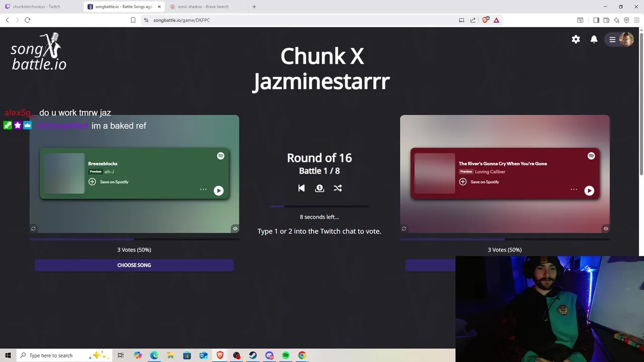644x362 pixels.
Task: Launch Spotify from the taskbar
Action: click(x=285, y=355)
